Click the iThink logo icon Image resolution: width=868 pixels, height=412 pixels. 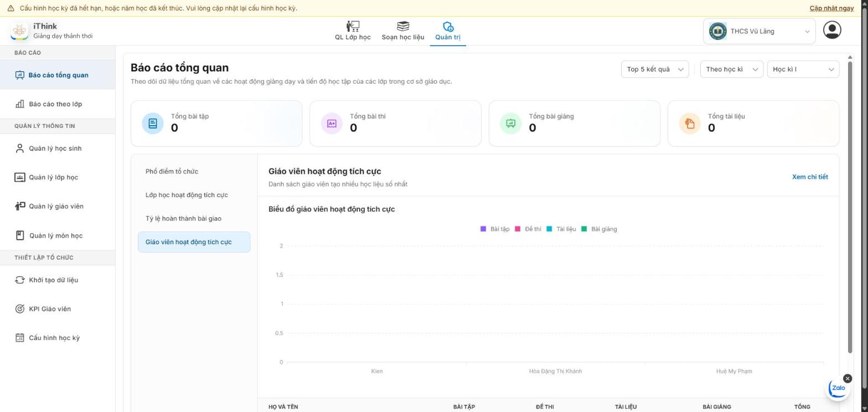point(19,31)
